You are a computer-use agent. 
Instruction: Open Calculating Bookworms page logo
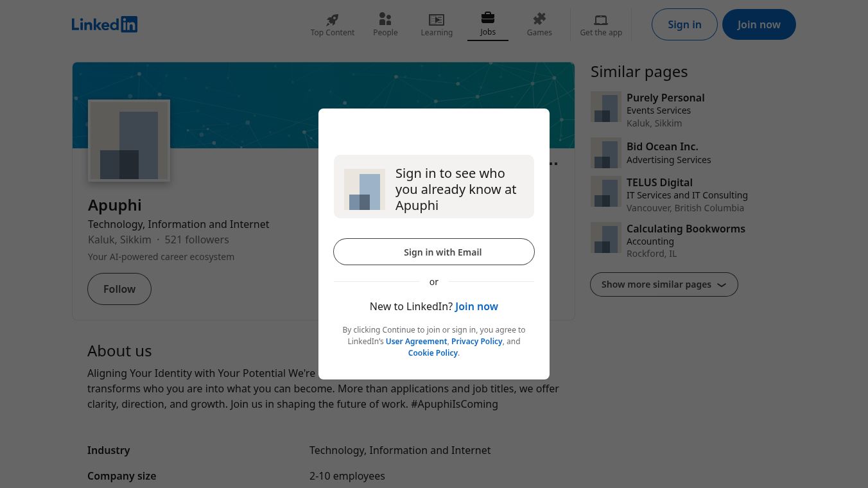tap(606, 238)
